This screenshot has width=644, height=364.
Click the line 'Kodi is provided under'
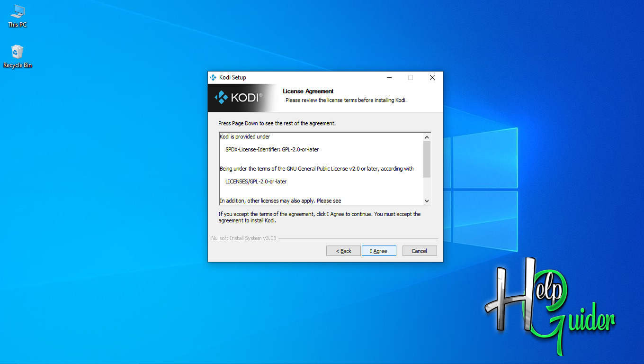coord(245,136)
